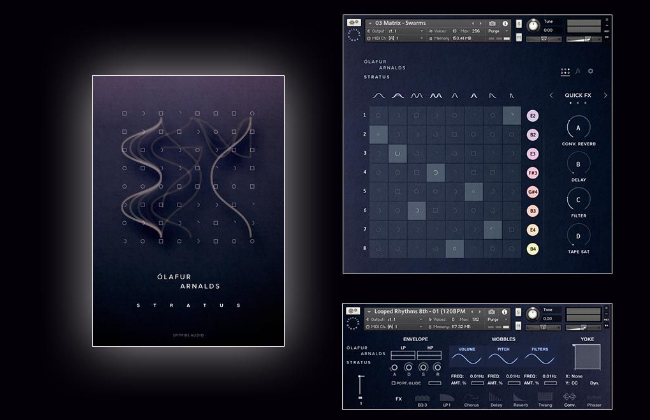Screen dimensions: 650x420
Task: Select the third double-wave column icon
Action: click(417, 96)
